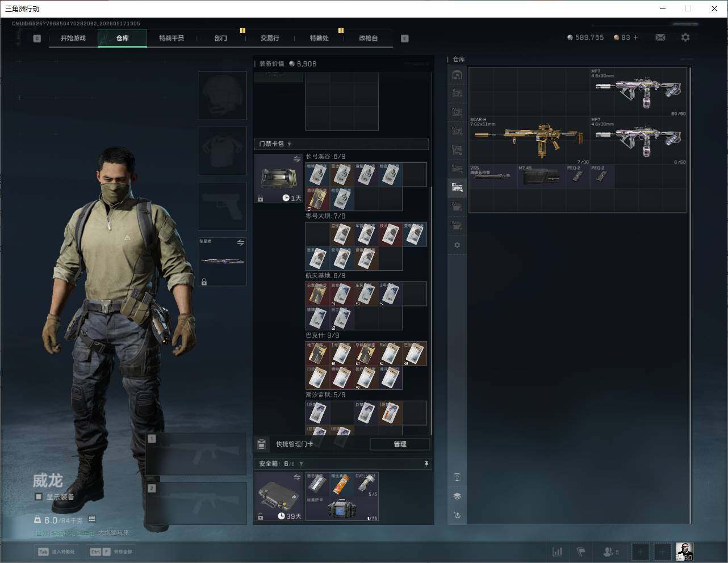The image size is (728, 563).
Task: Click the 潮汐监狱: 5/9 label
Action: coord(325,395)
